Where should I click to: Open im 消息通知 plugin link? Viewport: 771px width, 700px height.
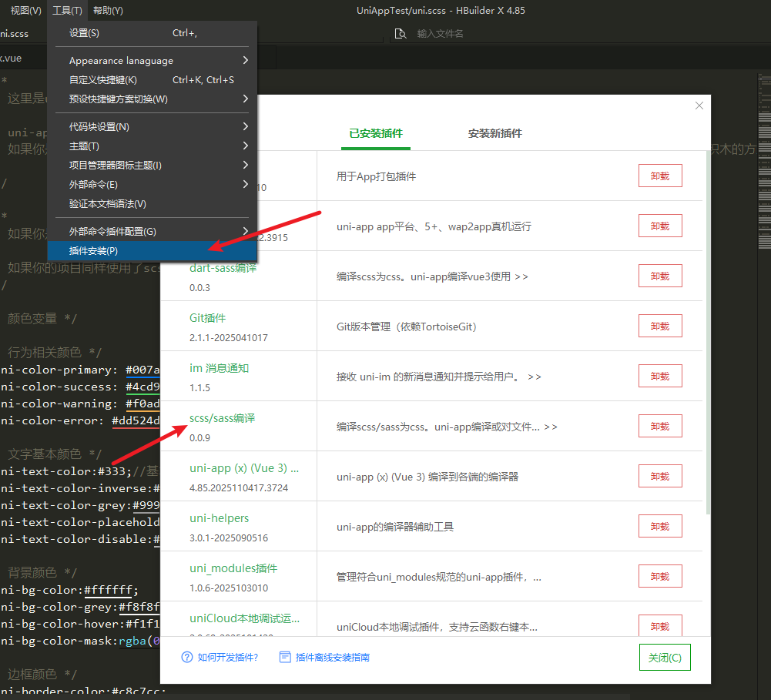click(220, 368)
